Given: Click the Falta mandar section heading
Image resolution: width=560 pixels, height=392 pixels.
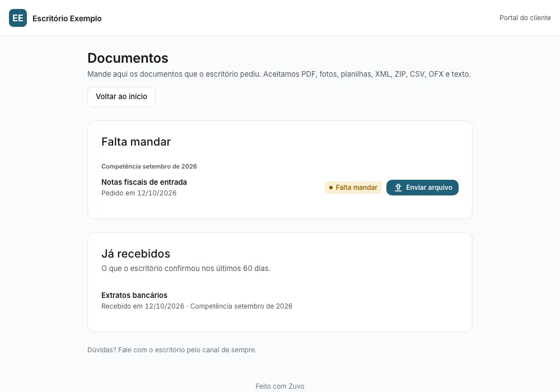Looking at the screenshot, I should (x=136, y=142).
